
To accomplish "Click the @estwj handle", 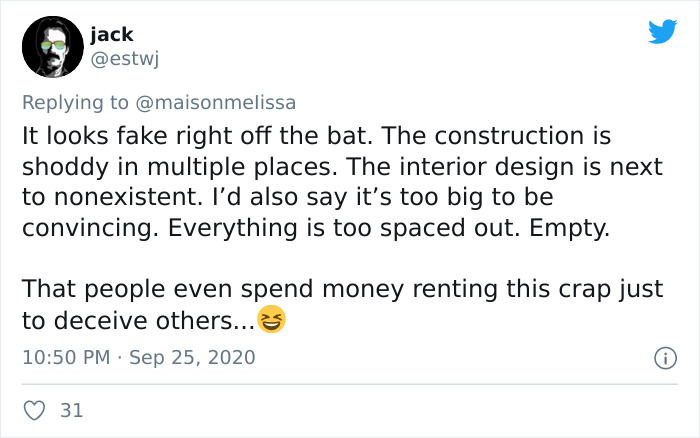I will click(125, 59).
